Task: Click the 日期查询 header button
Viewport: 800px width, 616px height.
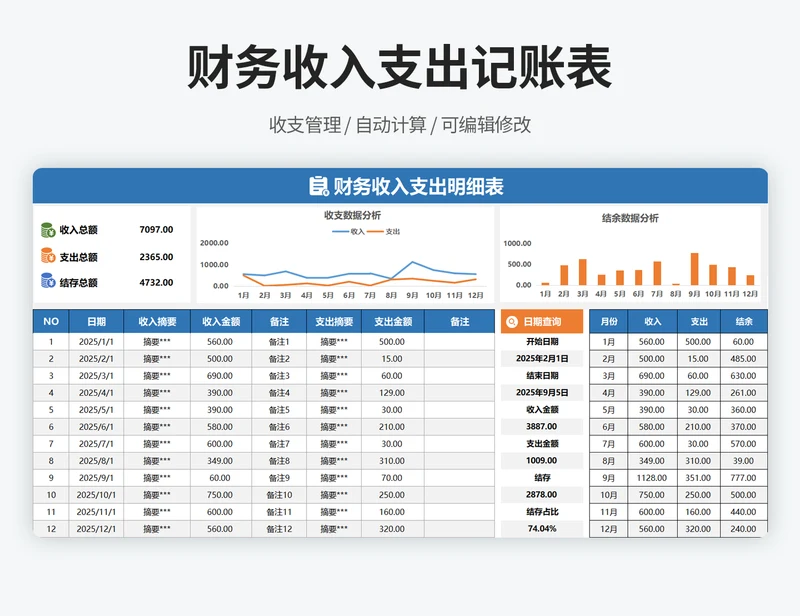Action: click(x=541, y=322)
